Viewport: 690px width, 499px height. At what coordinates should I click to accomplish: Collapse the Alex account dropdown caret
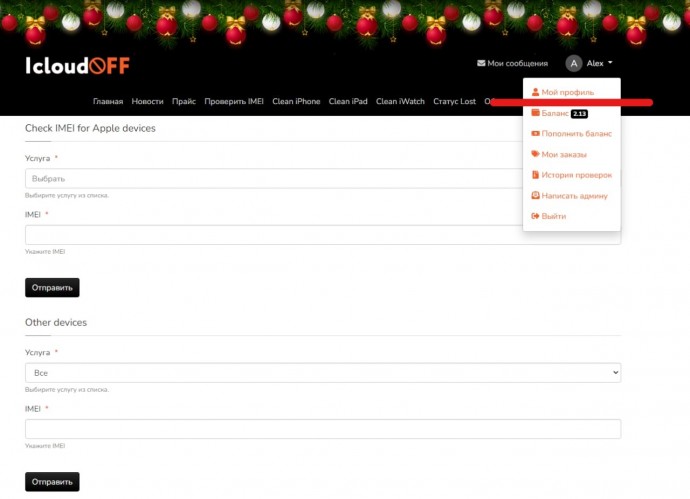(610, 63)
